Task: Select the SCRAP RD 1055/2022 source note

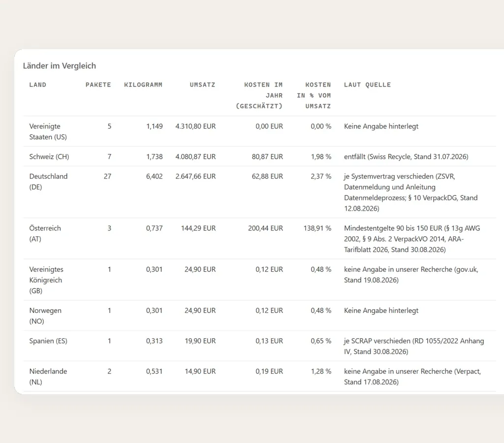Action: point(414,346)
